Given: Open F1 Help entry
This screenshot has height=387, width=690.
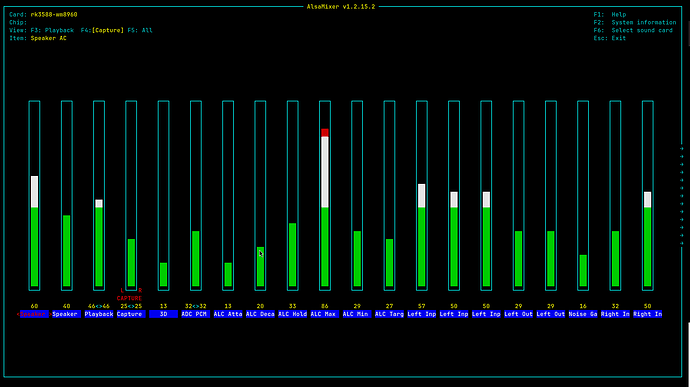Looking at the screenshot, I should coord(609,15).
